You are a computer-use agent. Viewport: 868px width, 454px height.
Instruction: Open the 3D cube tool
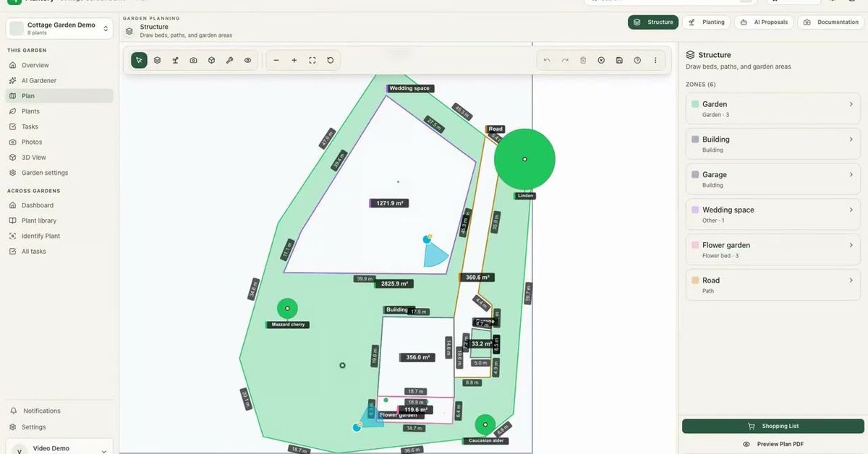click(211, 60)
